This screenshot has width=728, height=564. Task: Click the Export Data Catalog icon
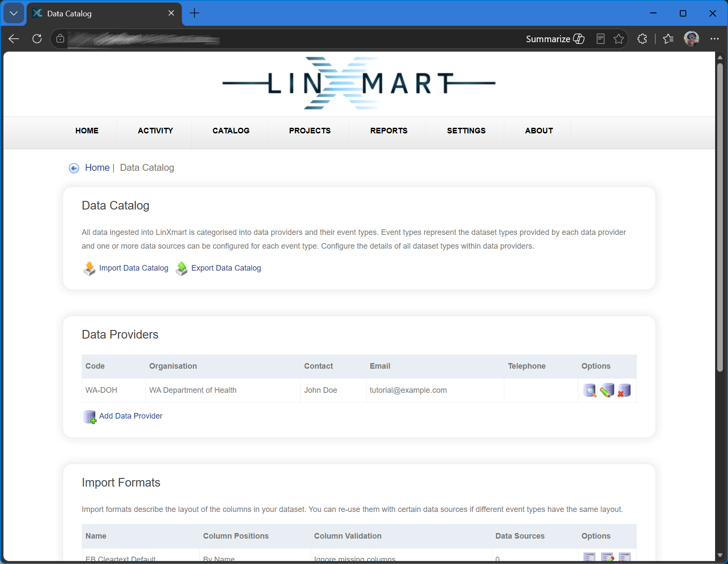click(x=182, y=268)
